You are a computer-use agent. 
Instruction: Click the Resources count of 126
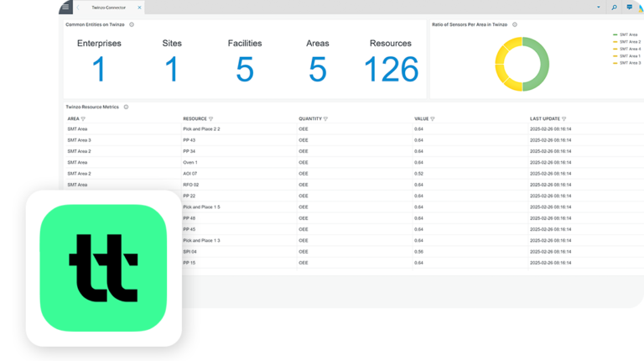(391, 70)
